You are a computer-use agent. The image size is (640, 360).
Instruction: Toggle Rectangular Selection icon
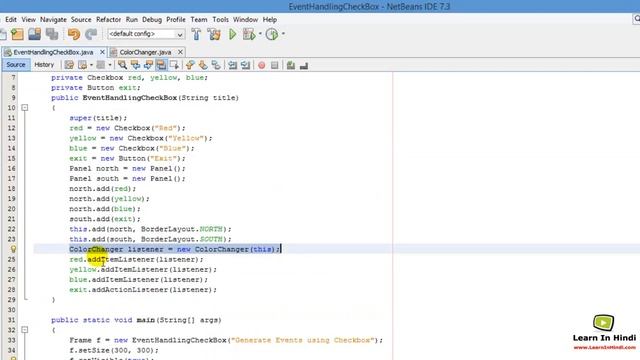coord(174,65)
